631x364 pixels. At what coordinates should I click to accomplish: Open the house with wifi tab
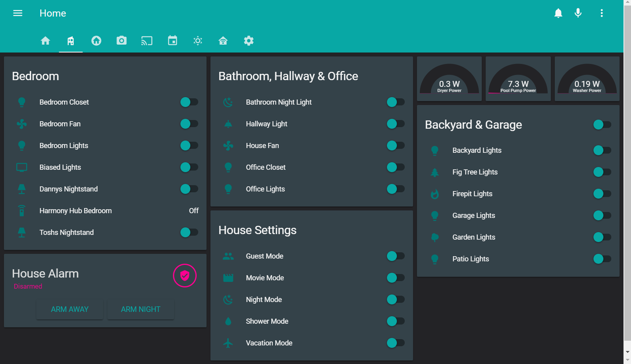223,41
